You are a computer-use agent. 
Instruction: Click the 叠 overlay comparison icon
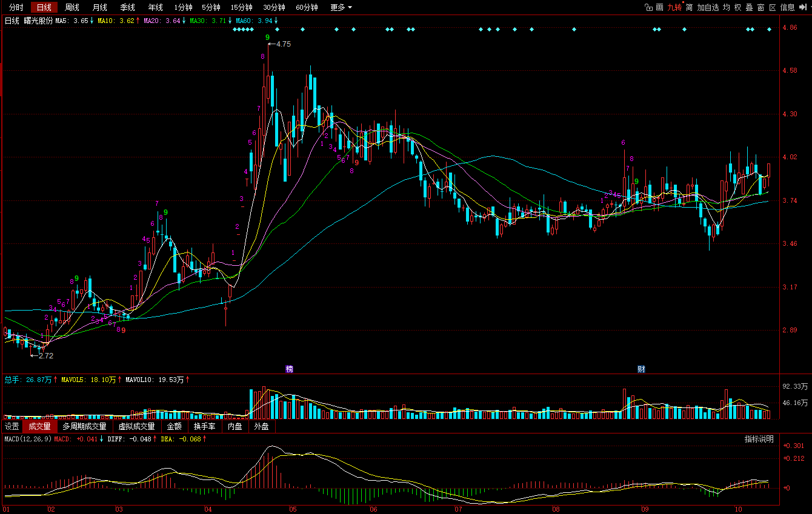(749, 7)
